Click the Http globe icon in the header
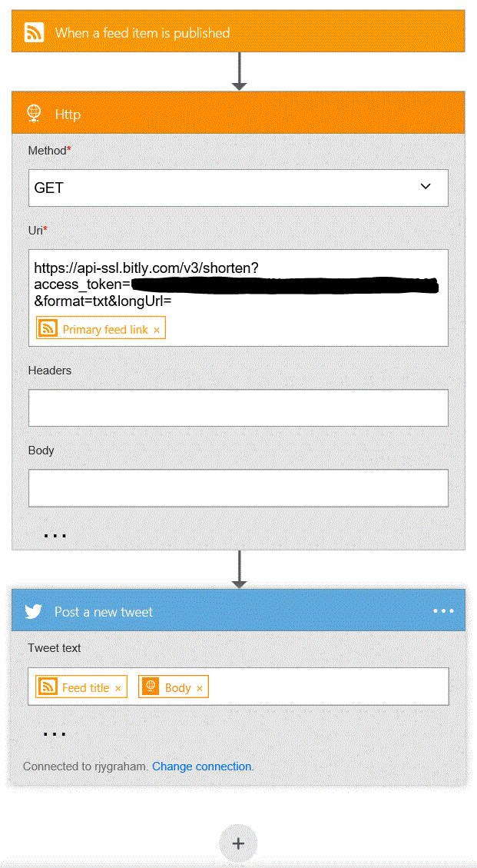Screen dimensions: 477x868 35,114
